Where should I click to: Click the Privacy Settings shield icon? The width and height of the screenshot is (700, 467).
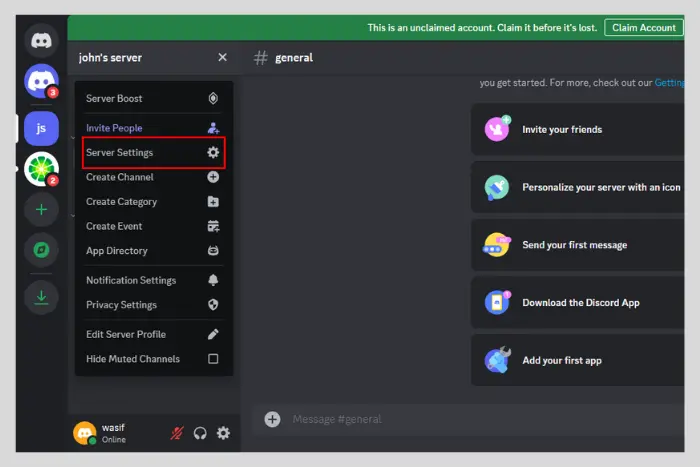click(x=213, y=305)
